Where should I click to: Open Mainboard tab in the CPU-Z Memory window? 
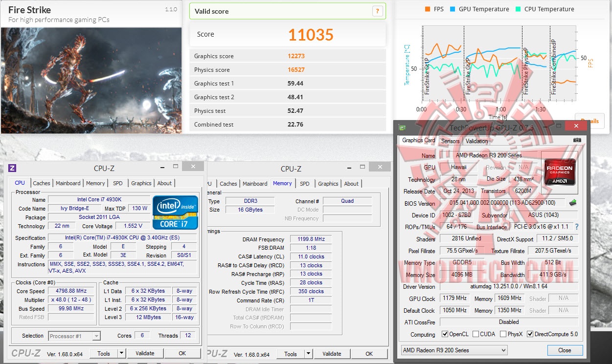pos(255,184)
